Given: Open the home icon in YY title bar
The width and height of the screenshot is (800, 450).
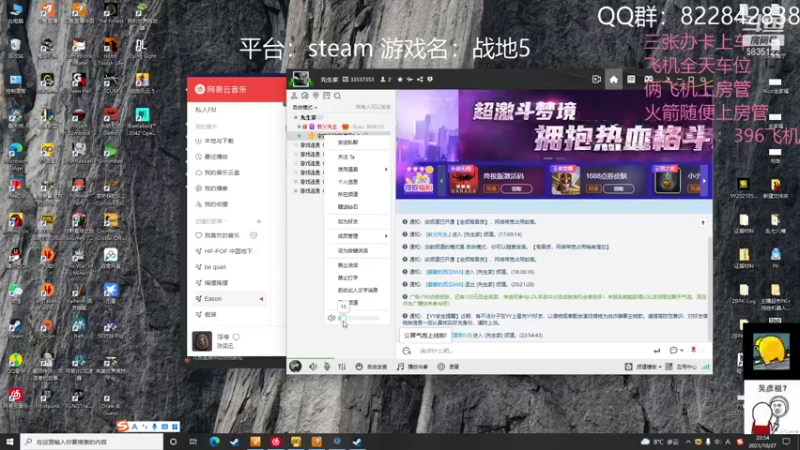Looking at the screenshot, I should coord(613,80).
